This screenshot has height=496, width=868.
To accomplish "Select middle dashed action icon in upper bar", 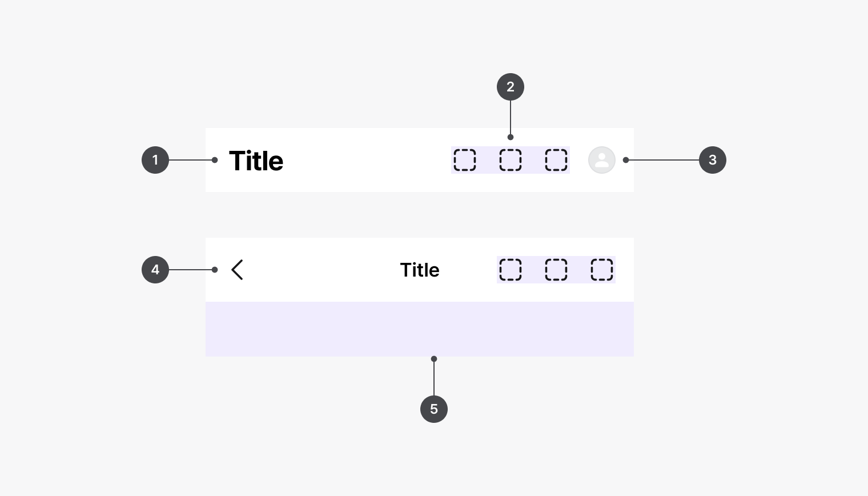I will tap(511, 160).
